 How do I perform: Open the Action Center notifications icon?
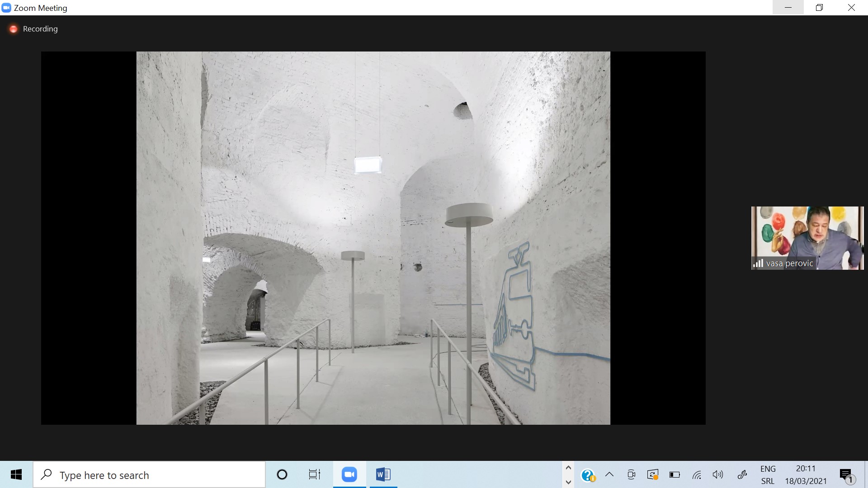pyautogui.click(x=847, y=475)
